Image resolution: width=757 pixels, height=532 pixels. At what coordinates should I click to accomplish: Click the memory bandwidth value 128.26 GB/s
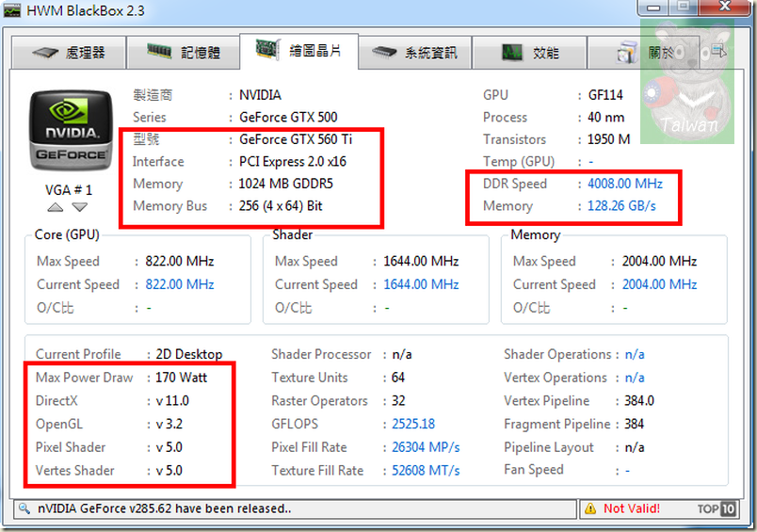[621, 206]
